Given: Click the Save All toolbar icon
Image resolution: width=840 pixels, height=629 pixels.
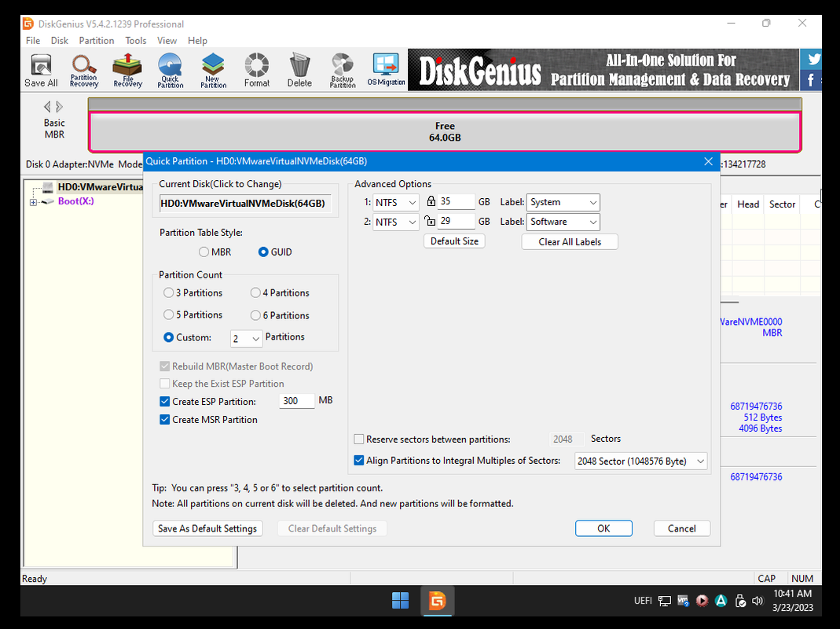Looking at the screenshot, I should click(41, 70).
